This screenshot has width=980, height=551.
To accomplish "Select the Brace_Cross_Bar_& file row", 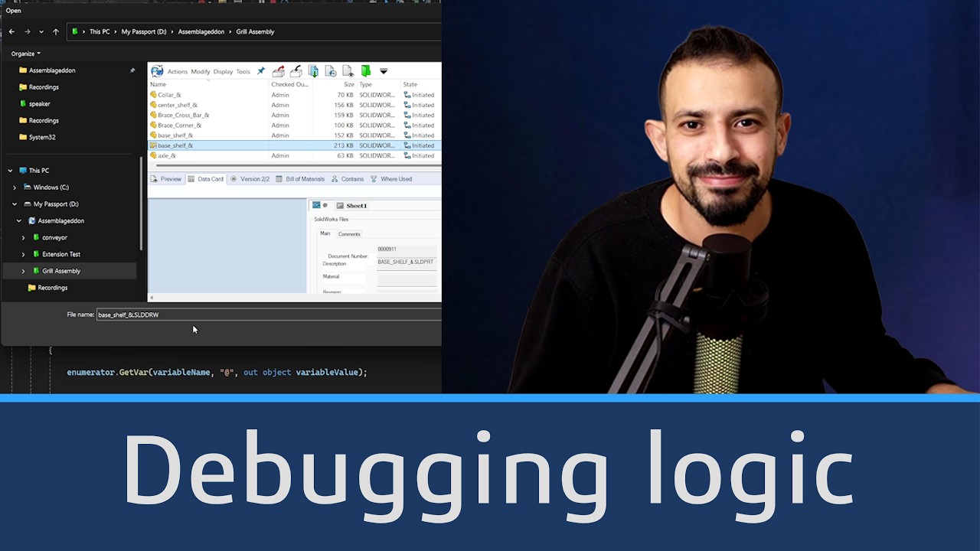I will [x=295, y=115].
